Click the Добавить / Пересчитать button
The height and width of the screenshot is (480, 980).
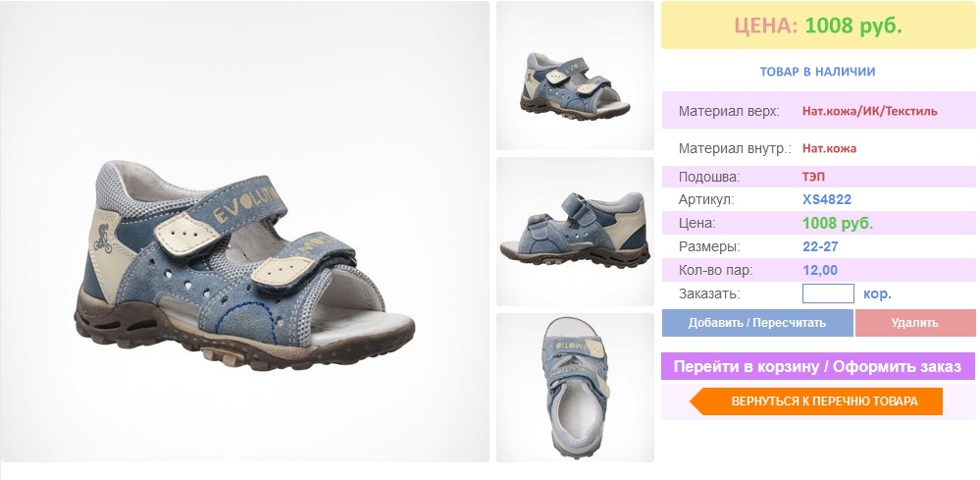pos(757,323)
